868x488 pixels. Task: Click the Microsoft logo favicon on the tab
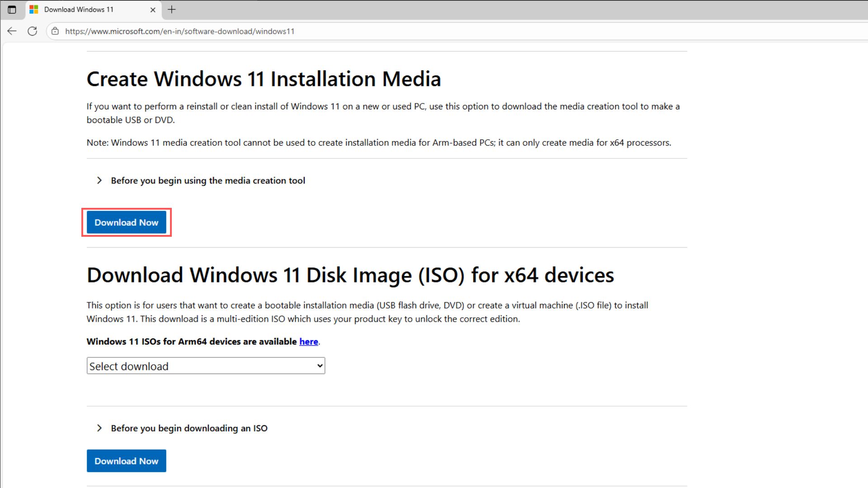click(x=33, y=9)
